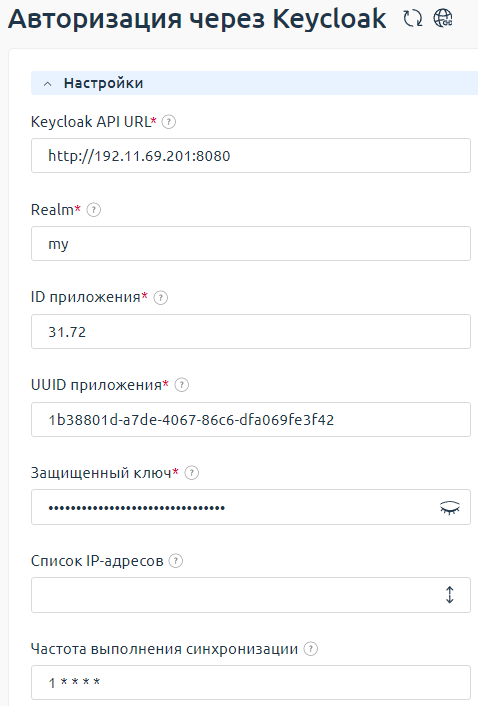Viewport: 478px width, 706px height.
Task: Click the UUID приложения input field
Action: click(251, 419)
